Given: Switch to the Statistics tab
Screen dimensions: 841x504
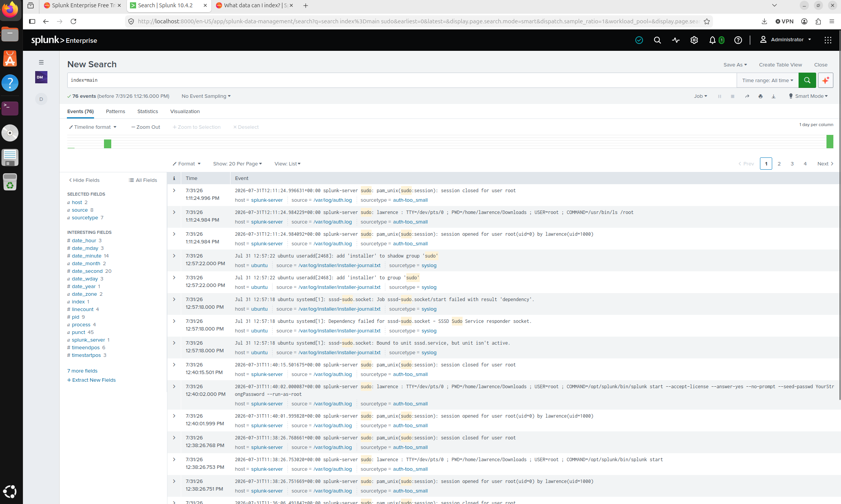Looking at the screenshot, I should point(148,112).
